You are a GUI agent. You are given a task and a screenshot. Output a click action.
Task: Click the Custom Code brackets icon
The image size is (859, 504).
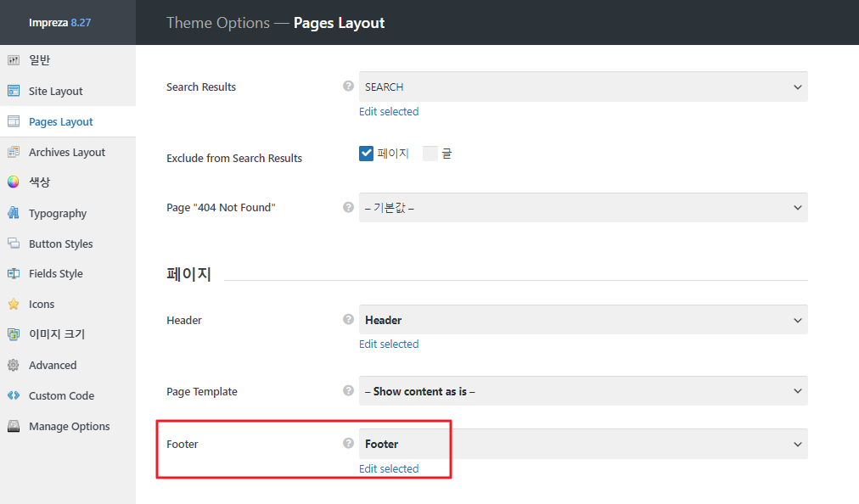click(x=14, y=395)
